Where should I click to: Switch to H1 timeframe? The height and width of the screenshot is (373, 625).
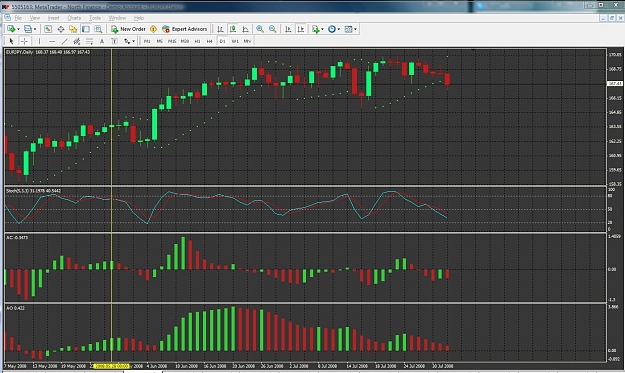[x=197, y=41]
